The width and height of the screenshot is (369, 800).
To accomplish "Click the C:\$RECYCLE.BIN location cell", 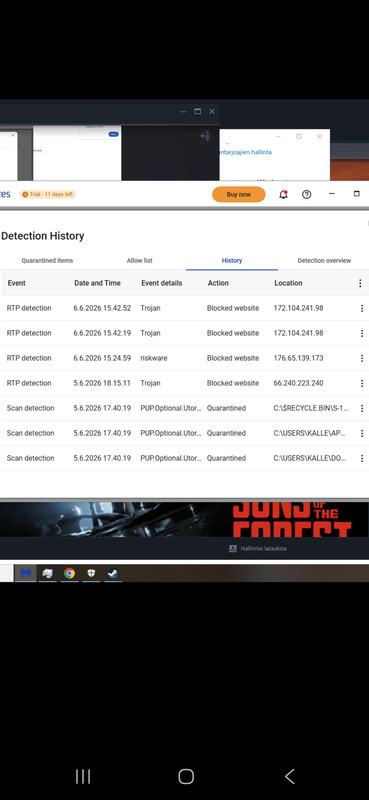I will (x=310, y=408).
